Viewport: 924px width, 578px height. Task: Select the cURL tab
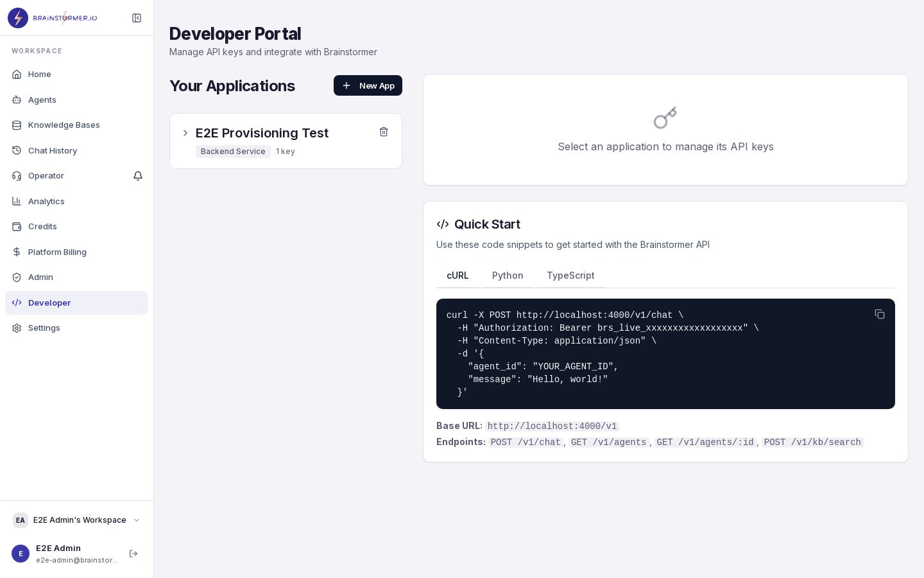point(458,276)
